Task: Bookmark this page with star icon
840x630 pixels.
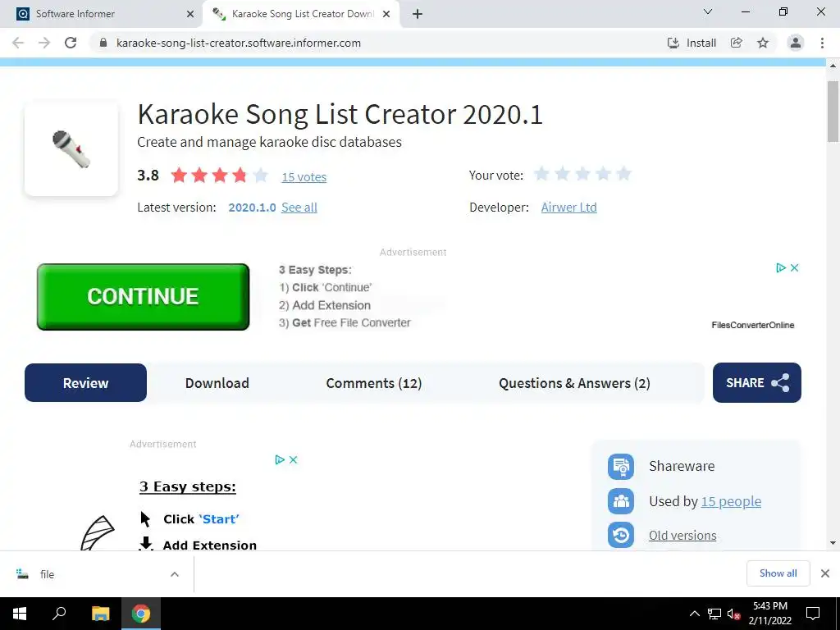Action: [x=763, y=43]
